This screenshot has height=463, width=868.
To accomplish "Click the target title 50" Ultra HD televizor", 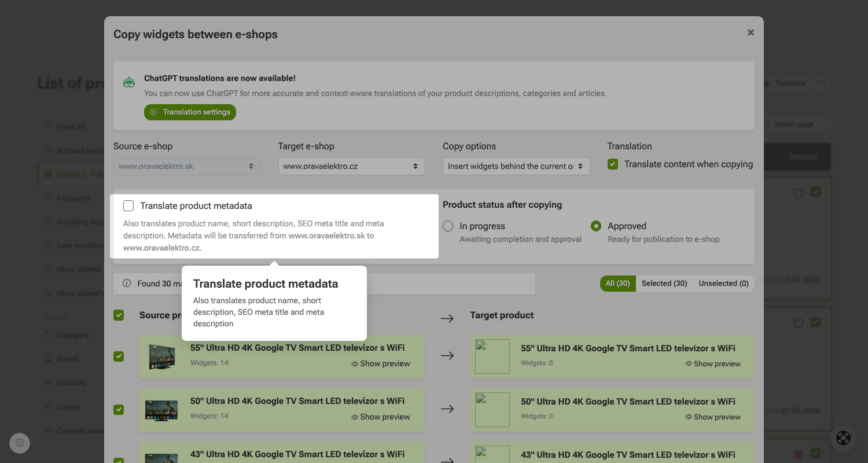I will [x=628, y=402].
